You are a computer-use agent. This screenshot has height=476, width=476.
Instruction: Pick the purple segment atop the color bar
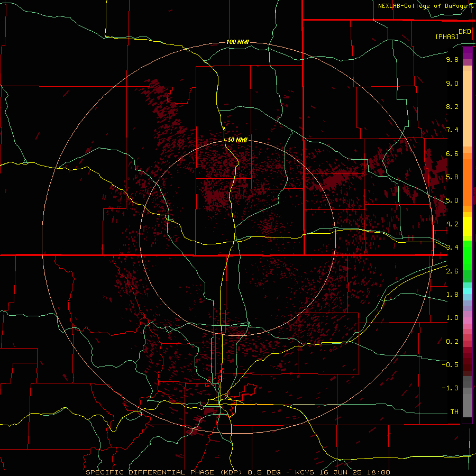pos(467,53)
